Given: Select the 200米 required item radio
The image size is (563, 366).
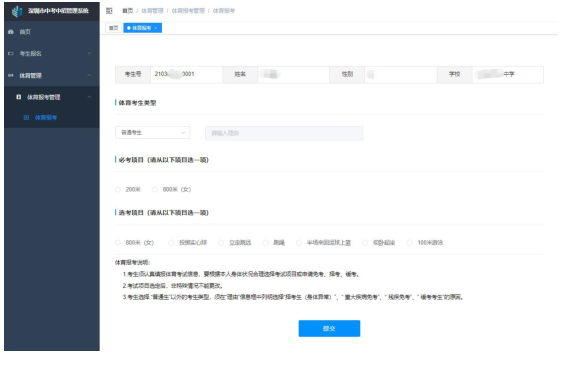Looking at the screenshot, I should point(118,190).
